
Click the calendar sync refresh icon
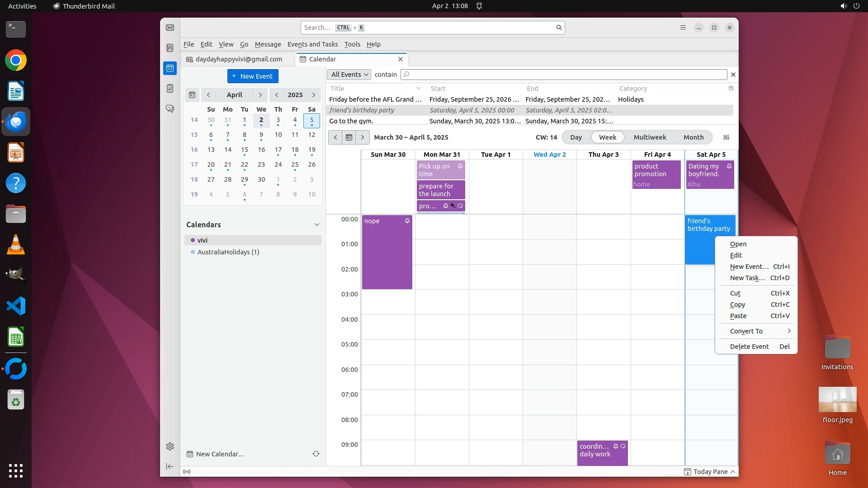click(x=316, y=454)
